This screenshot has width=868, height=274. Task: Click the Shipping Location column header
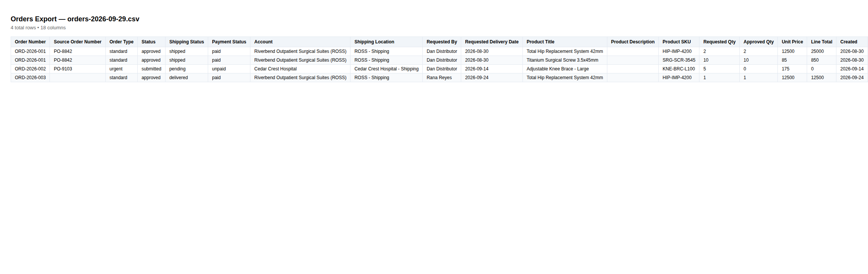(386, 42)
